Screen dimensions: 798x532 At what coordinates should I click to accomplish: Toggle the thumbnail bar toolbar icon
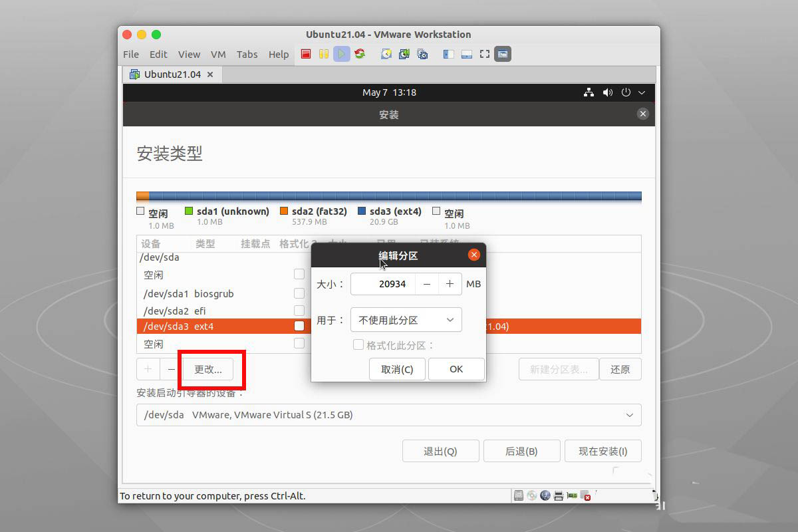click(467, 54)
